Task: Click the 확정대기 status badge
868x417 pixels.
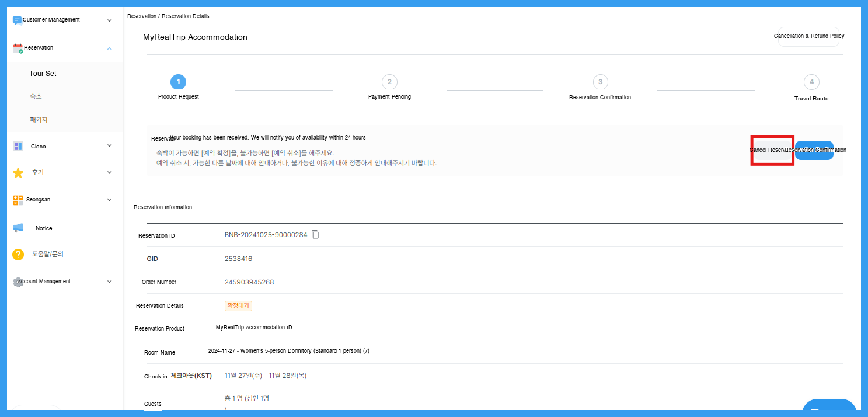Action: pyautogui.click(x=238, y=305)
